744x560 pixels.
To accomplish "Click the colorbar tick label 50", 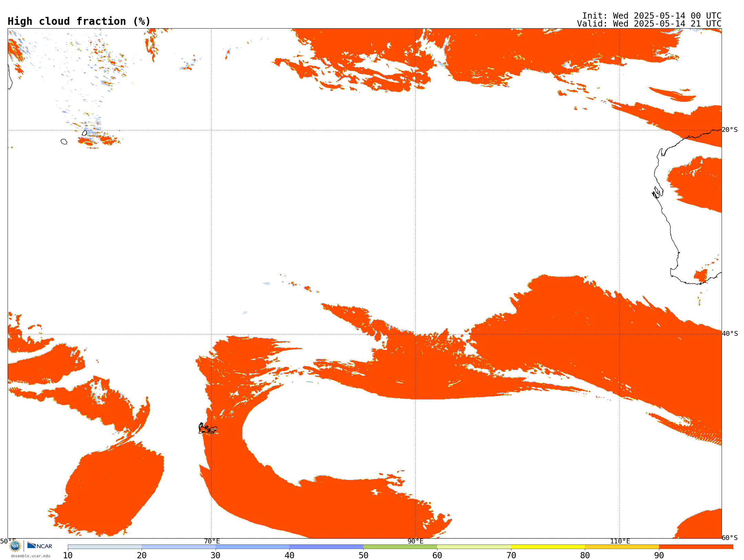I will (363, 556).
